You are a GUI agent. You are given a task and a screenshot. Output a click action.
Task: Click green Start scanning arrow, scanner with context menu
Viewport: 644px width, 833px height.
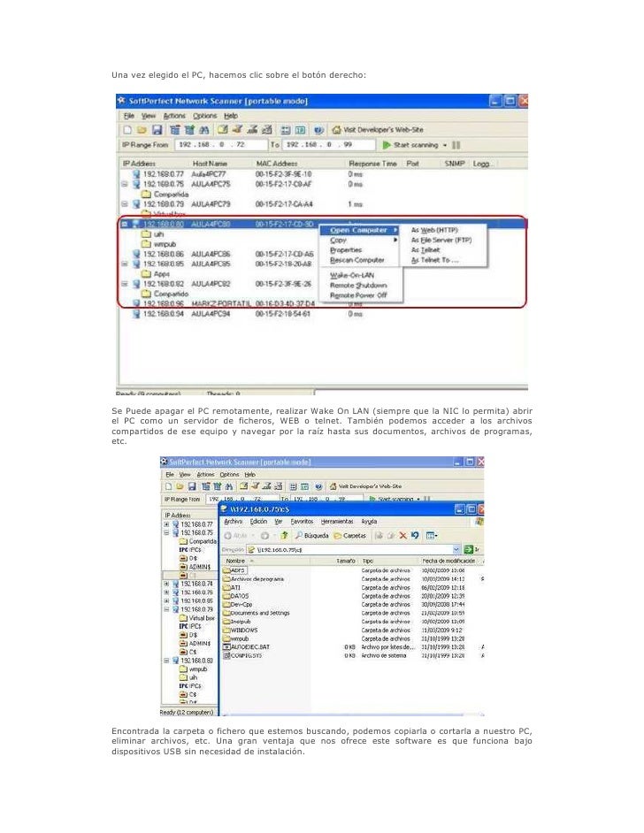click(387, 144)
